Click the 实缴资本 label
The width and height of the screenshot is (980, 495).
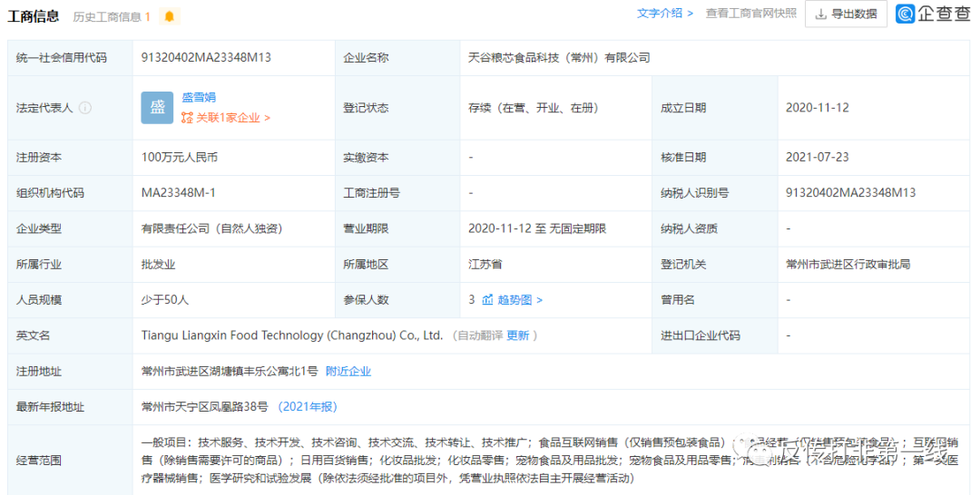tap(366, 158)
